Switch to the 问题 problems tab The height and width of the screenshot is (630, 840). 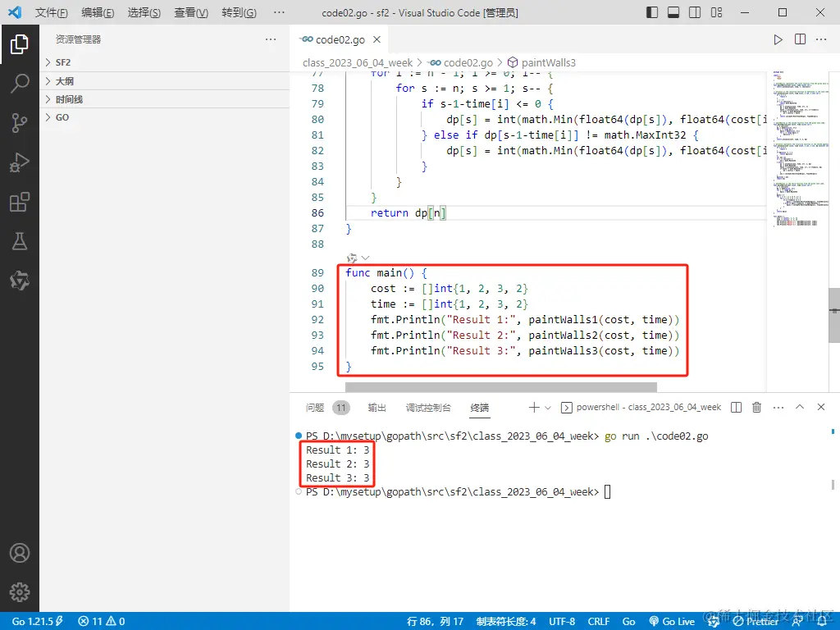coord(315,408)
